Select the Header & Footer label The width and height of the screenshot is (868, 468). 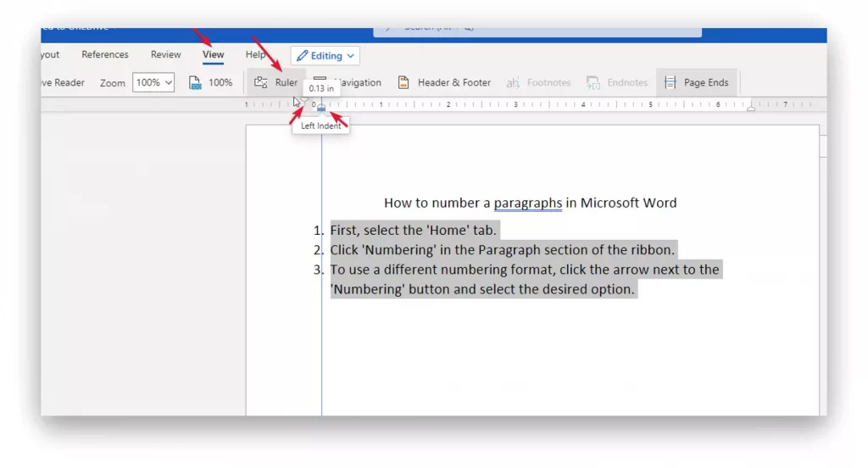click(454, 82)
